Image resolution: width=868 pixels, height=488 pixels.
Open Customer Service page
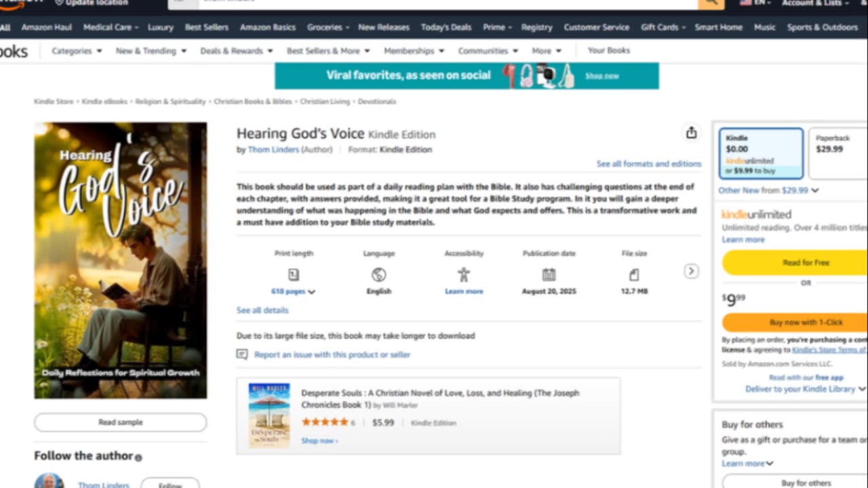pos(597,27)
